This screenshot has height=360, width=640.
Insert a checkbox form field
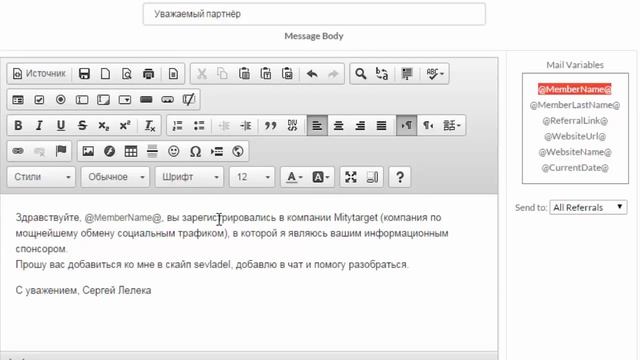point(39,100)
